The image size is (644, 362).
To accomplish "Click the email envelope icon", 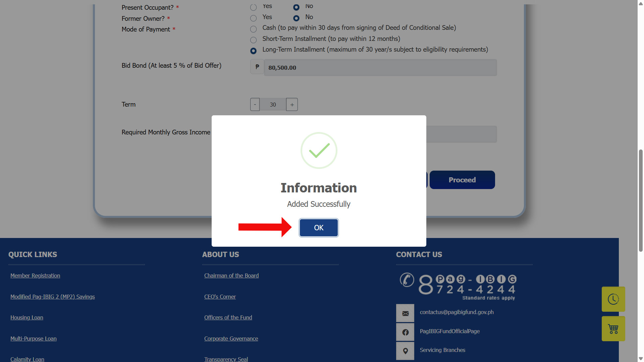I will [x=405, y=313].
